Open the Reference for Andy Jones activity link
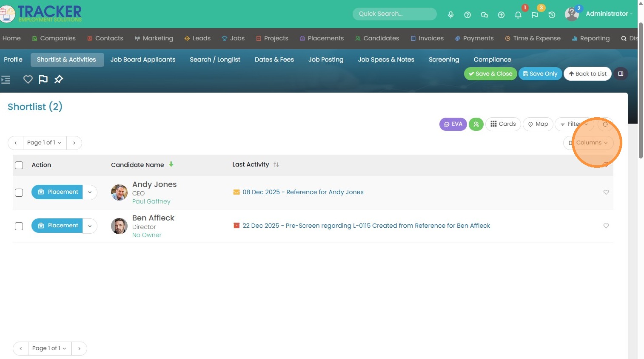This screenshot has height=359, width=644. click(303, 192)
